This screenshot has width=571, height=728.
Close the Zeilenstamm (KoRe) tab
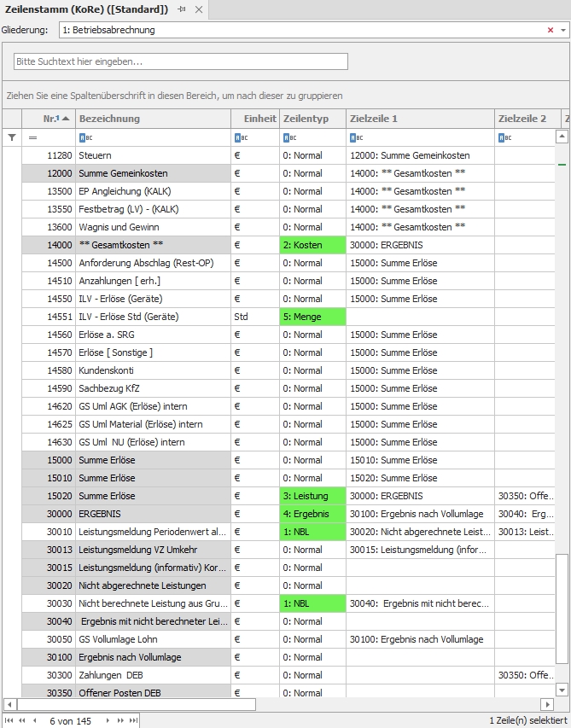pyautogui.click(x=198, y=9)
